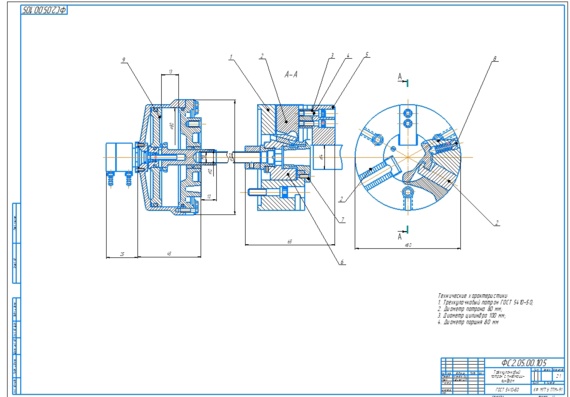
Task: Click the technical characteristics text heading
Action: pos(473,296)
